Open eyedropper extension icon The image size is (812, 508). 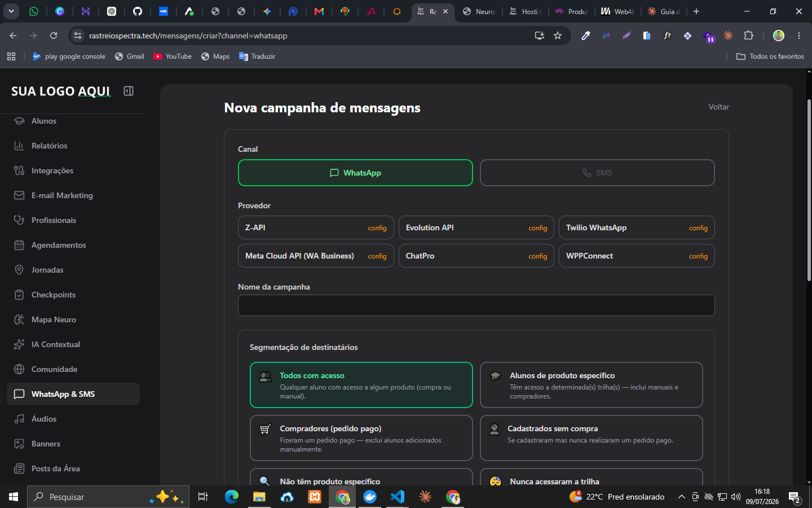[586, 36]
